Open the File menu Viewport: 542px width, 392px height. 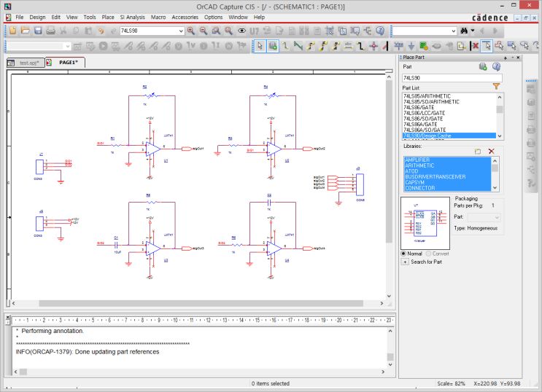point(20,17)
